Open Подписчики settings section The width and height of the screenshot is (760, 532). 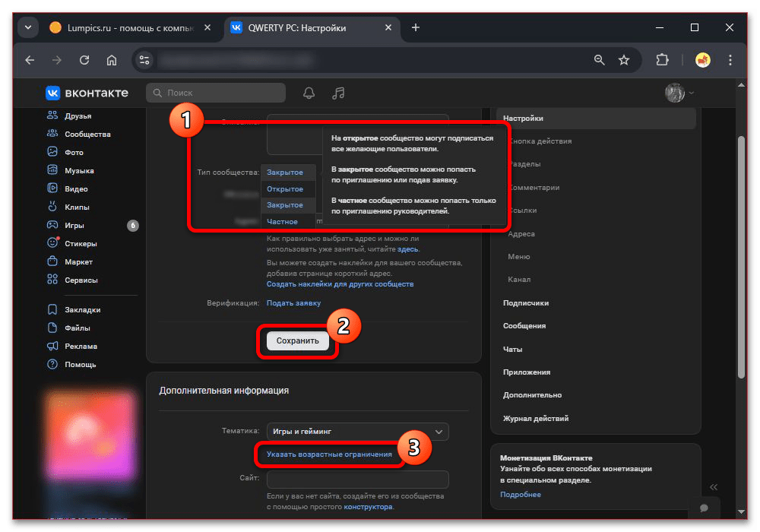[526, 303]
